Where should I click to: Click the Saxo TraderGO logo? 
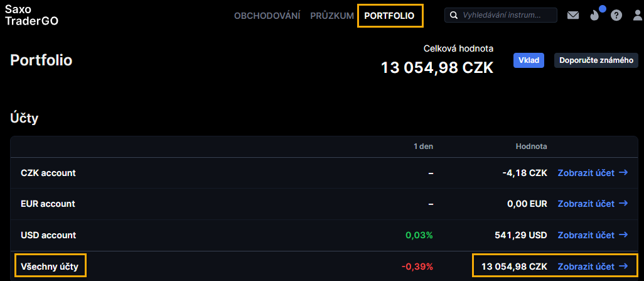(x=31, y=15)
